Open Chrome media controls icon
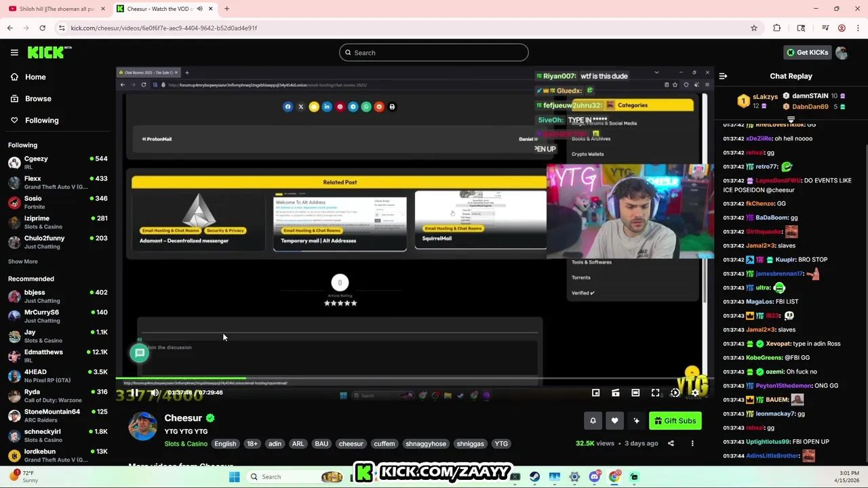Viewport: 868px width, 488px height. click(x=825, y=28)
